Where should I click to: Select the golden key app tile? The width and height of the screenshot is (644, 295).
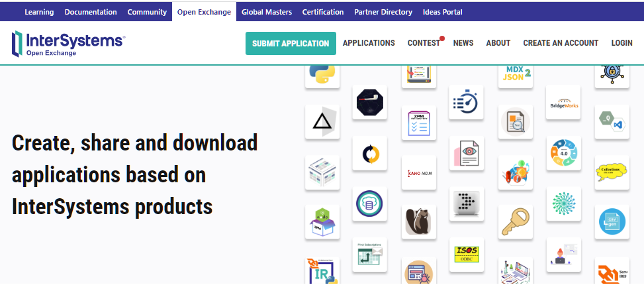click(x=516, y=222)
